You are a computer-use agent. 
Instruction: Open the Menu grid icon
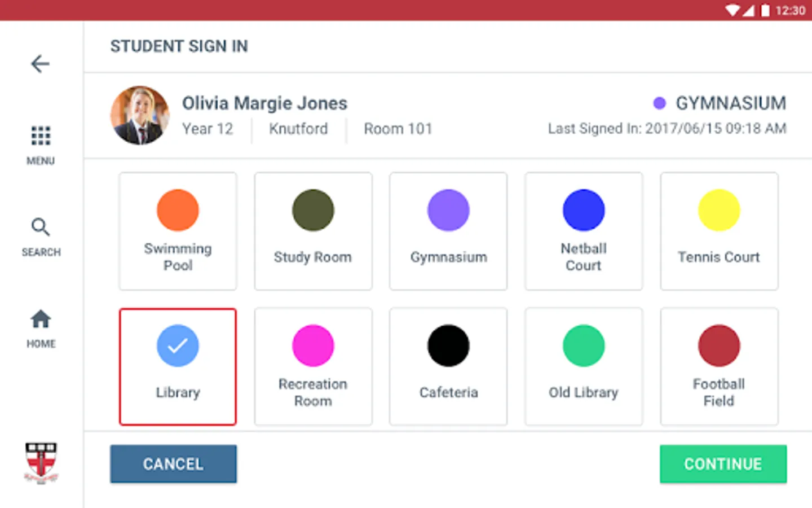click(x=41, y=136)
